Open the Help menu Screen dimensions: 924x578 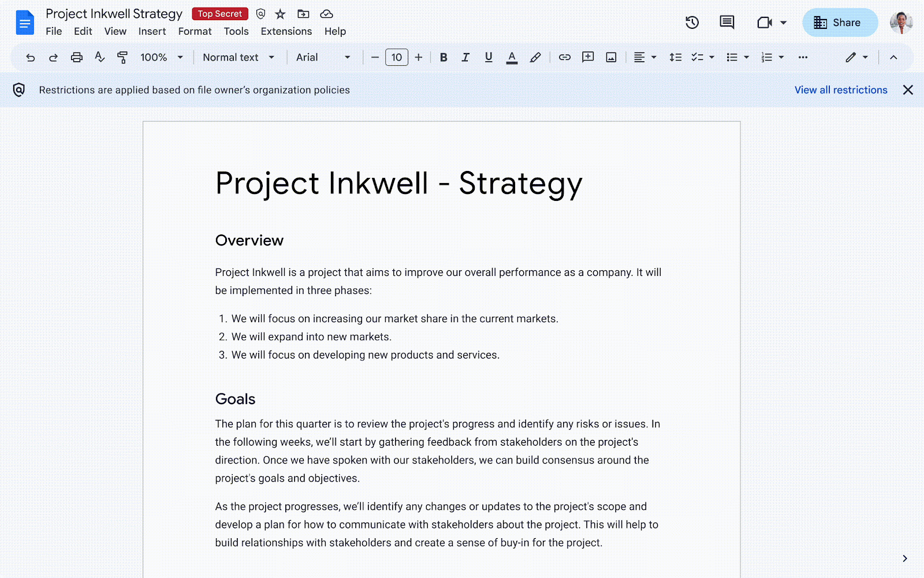click(x=335, y=31)
